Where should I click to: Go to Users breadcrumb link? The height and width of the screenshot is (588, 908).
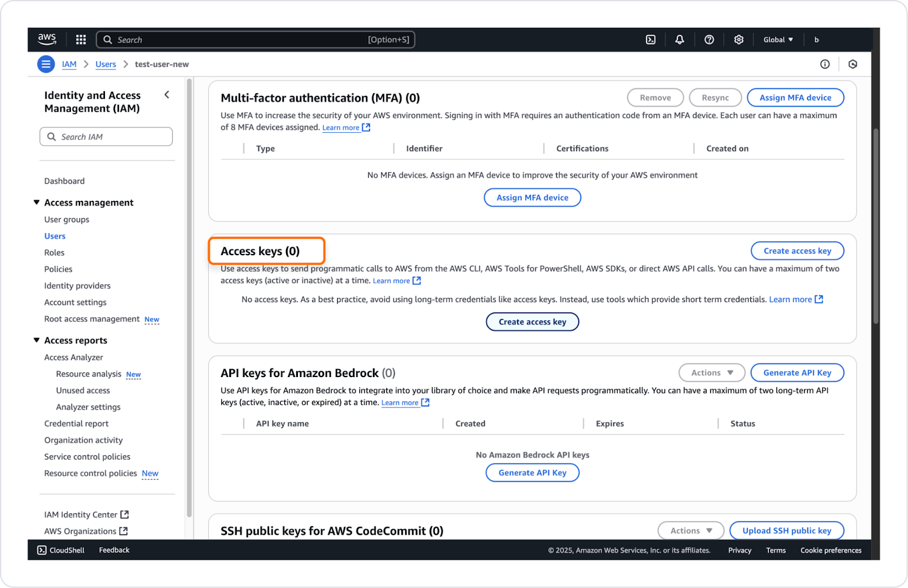coord(106,64)
